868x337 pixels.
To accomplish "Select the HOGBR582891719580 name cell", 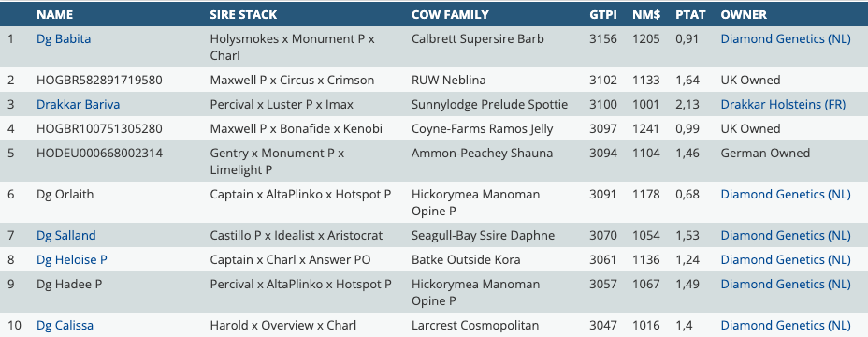I will point(100,80).
